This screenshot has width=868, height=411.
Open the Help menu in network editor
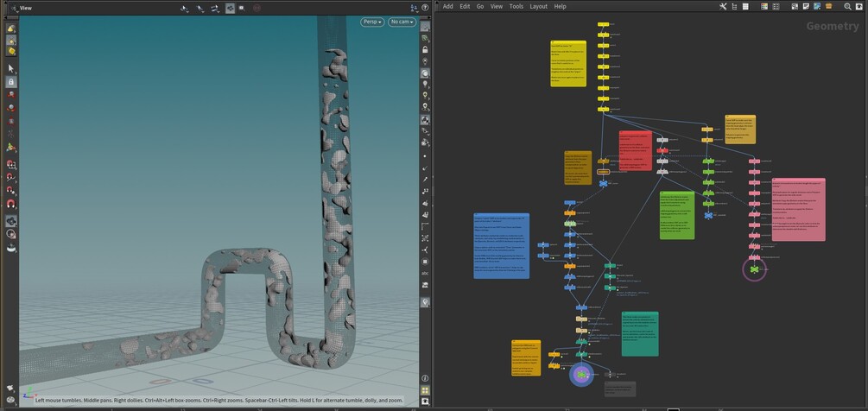(561, 7)
